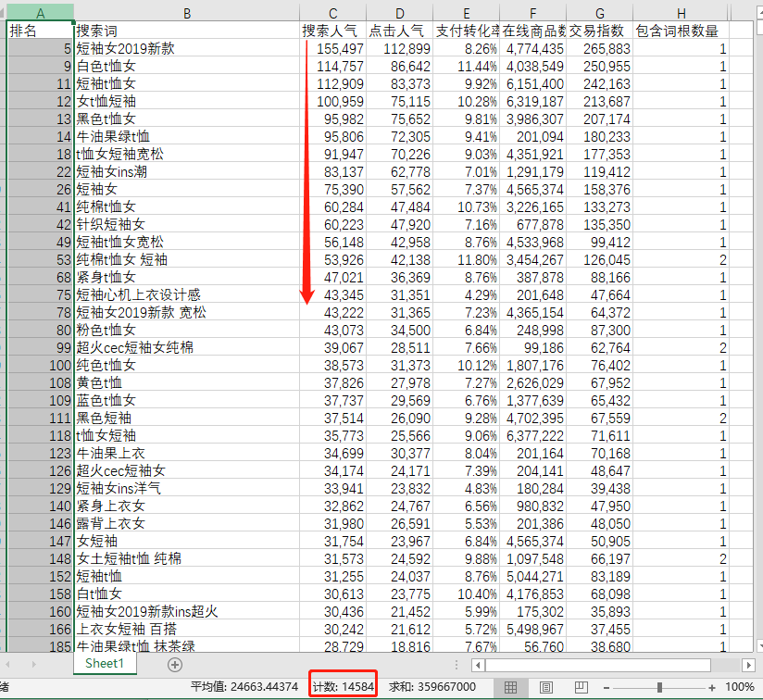Switch to Normal view icon in status bar
The width and height of the screenshot is (763, 700).
[x=510, y=687]
